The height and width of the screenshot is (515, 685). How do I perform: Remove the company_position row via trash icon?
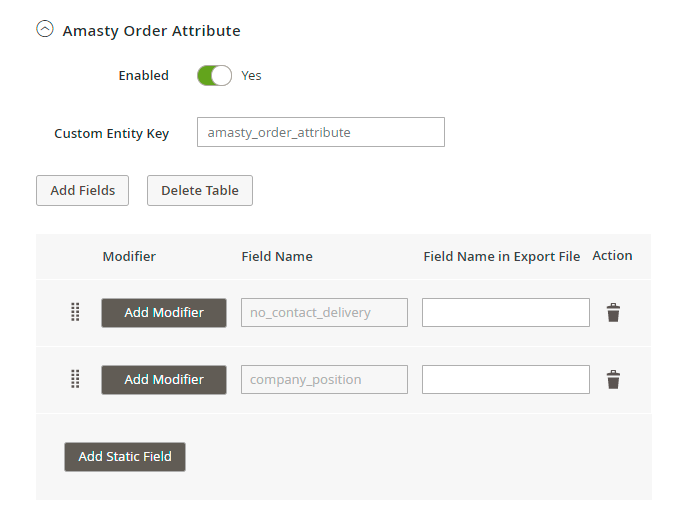click(x=613, y=380)
